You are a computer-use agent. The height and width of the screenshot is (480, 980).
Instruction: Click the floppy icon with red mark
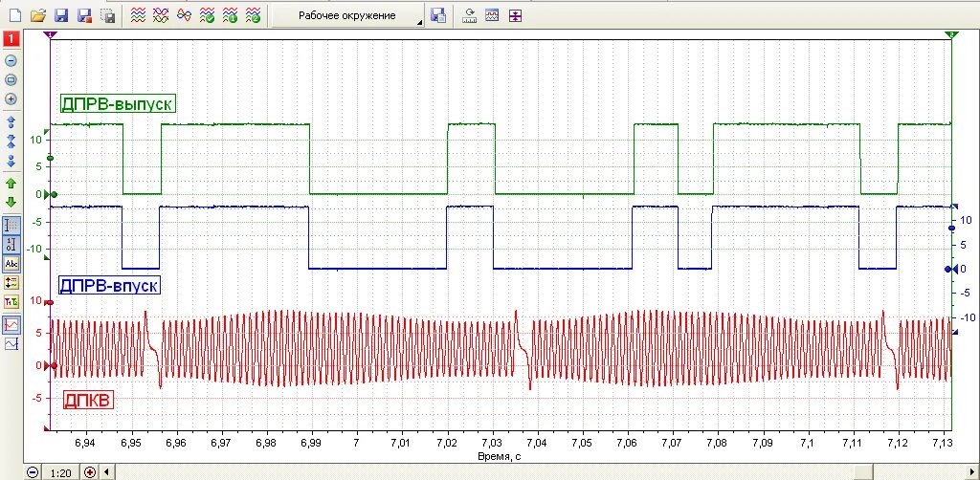[84, 16]
